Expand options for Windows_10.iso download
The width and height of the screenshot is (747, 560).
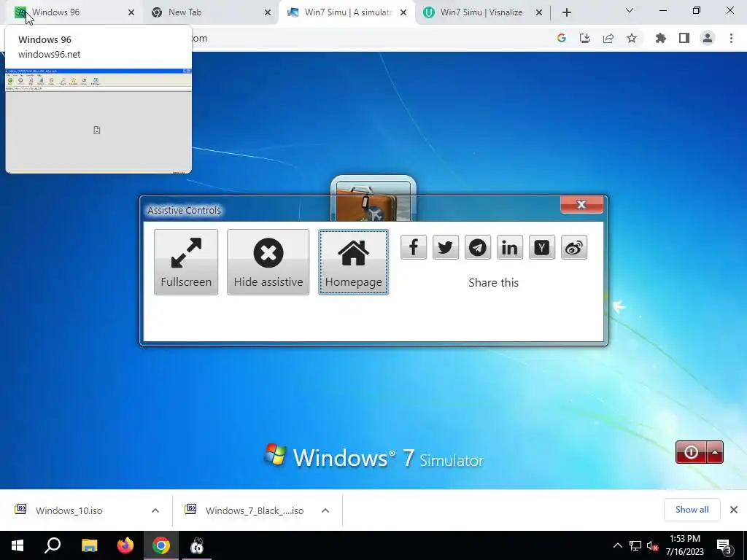pos(155,510)
